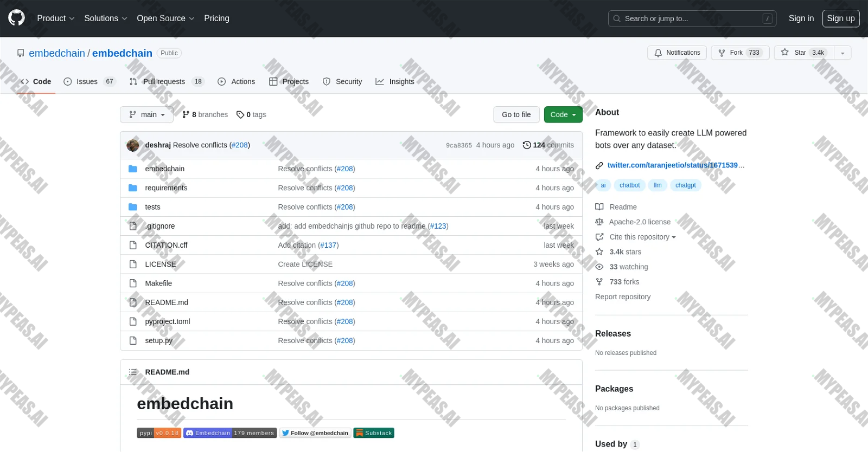Click the chatgpt topic tag
This screenshot has width=868, height=452.
coord(686,185)
